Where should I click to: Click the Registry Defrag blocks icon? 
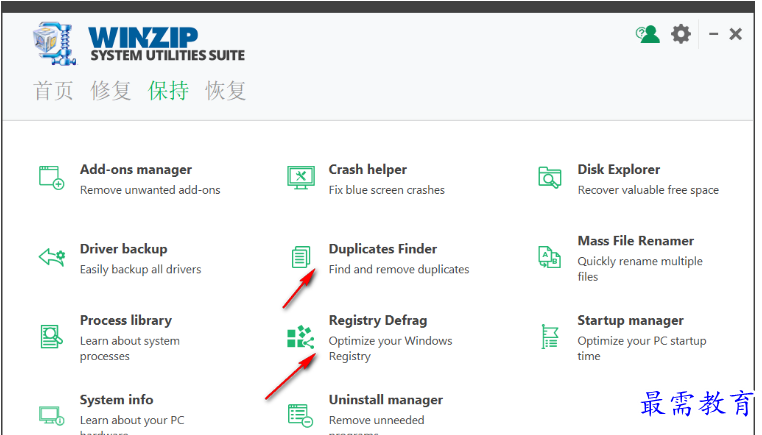pyautogui.click(x=301, y=337)
